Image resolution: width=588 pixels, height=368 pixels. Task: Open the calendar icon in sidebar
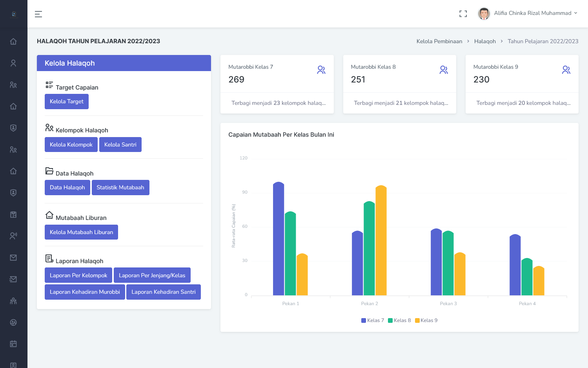13,344
